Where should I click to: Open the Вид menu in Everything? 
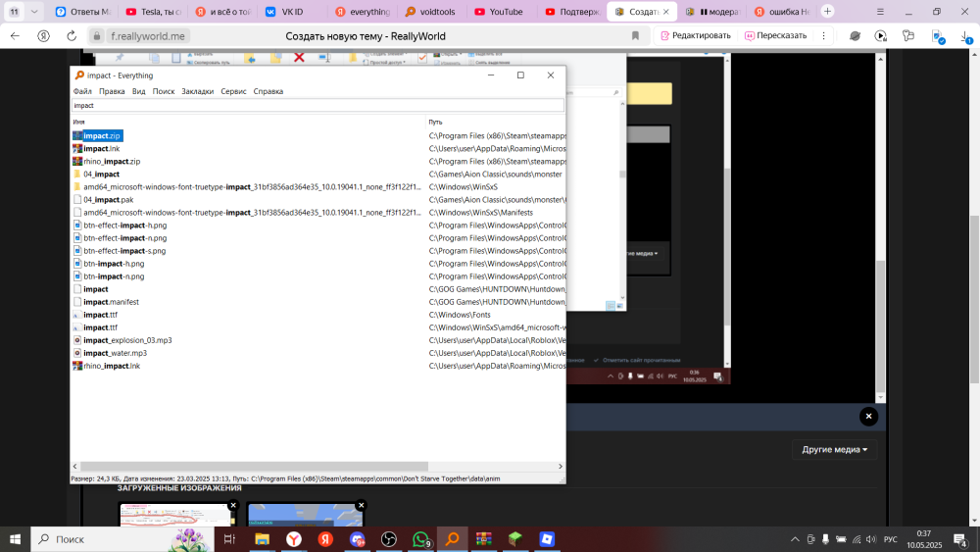coord(139,91)
